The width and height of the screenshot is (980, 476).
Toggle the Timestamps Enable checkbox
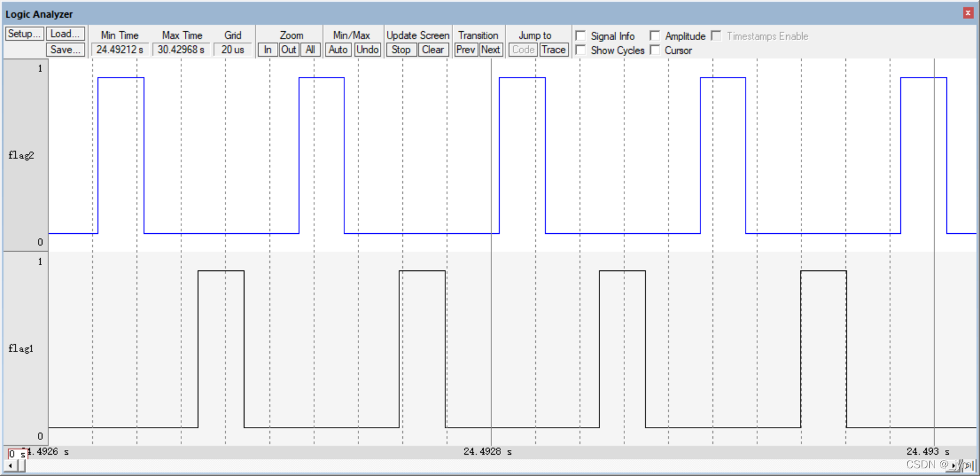pos(716,35)
